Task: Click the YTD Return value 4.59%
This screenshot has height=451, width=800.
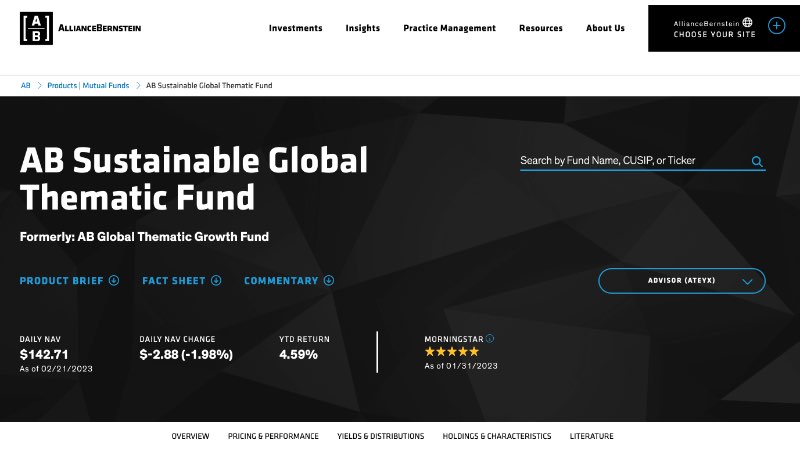Action: click(x=298, y=354)
